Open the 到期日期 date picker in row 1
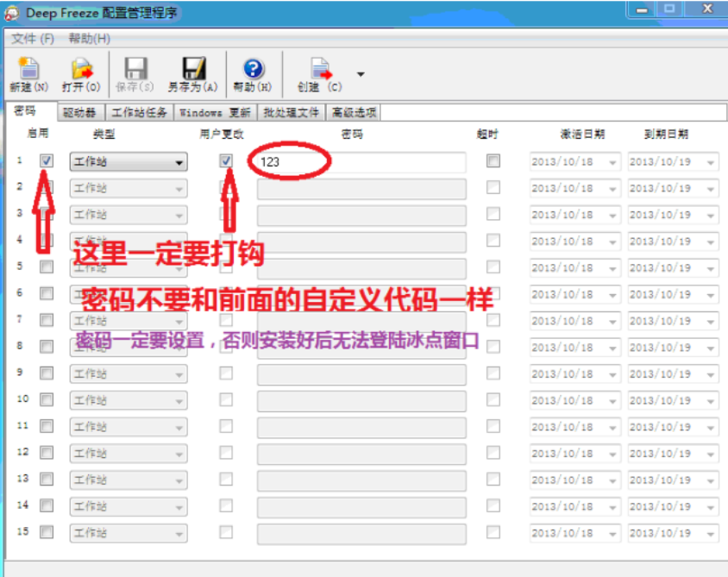728x577 pixels. click(x=711, y=162)
